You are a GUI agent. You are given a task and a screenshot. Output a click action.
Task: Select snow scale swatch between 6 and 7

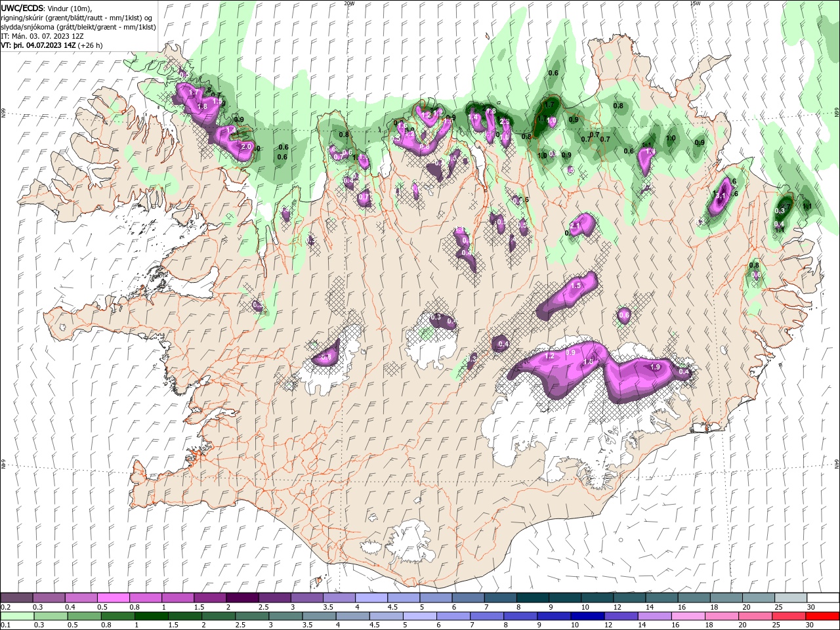pos(468,598)
